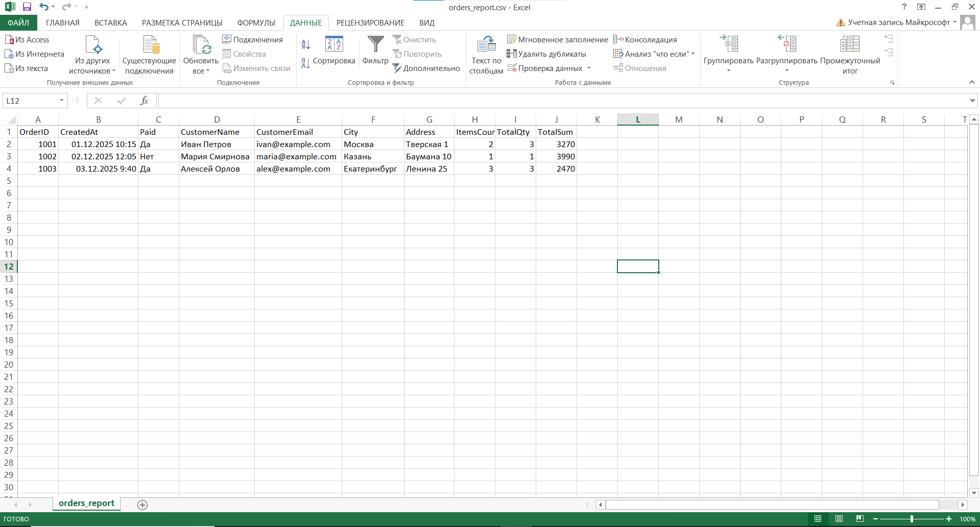Switch to ВИД (View) tab

pos(427,23)
